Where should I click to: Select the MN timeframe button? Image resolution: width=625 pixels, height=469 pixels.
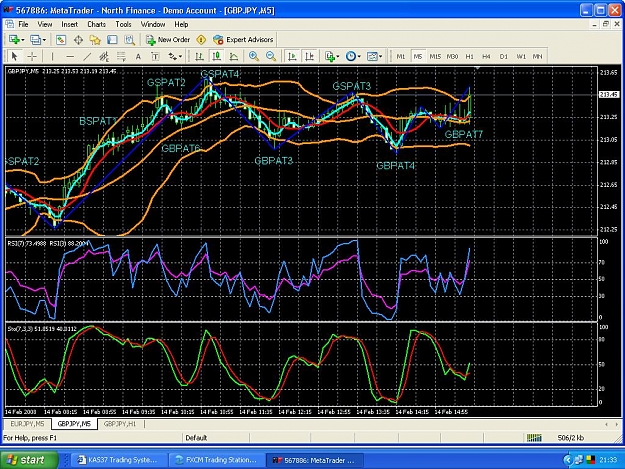coord(537,57)
